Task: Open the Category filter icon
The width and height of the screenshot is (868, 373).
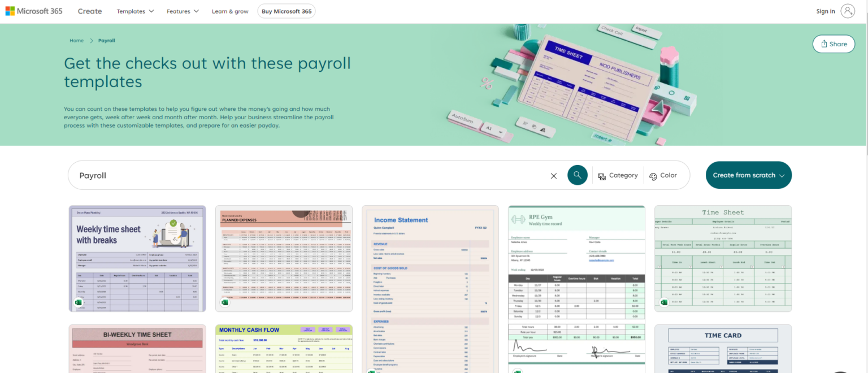Action: 602,176
